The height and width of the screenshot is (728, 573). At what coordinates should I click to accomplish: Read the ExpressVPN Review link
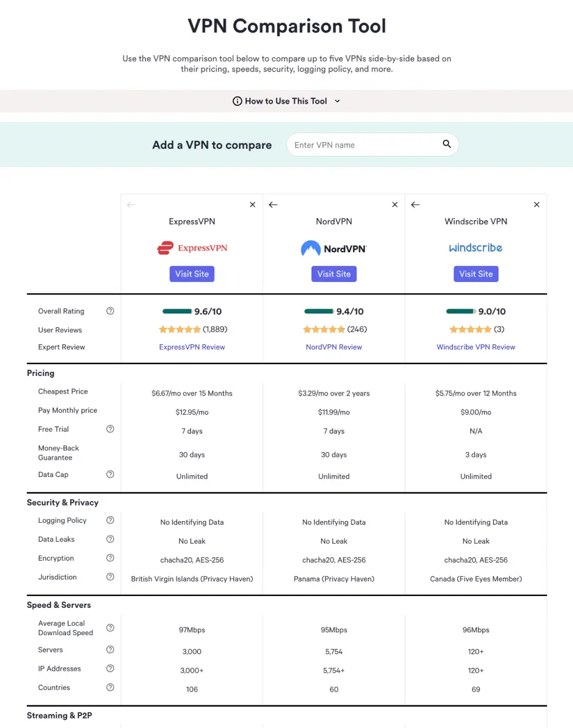(x=192, y=347)
